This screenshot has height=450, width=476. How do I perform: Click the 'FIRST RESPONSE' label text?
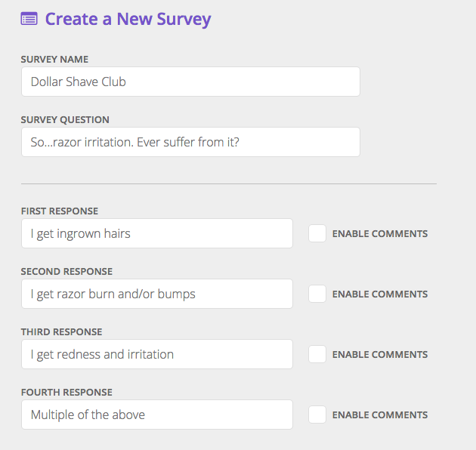click(x=60, y=211)
